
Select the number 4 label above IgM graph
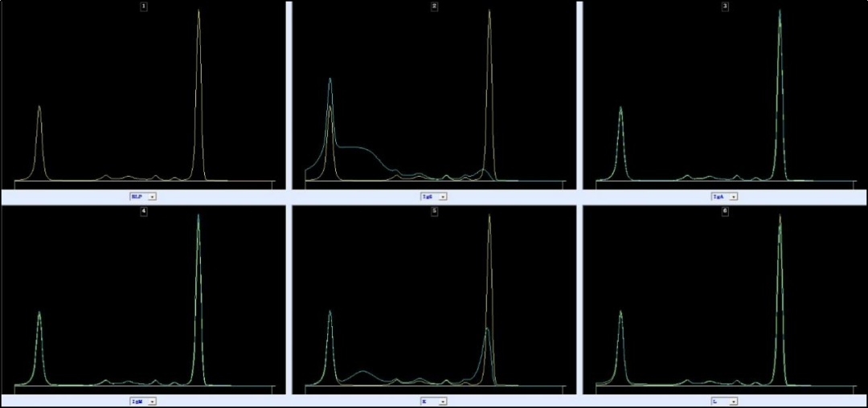click(x=143, y=212)
